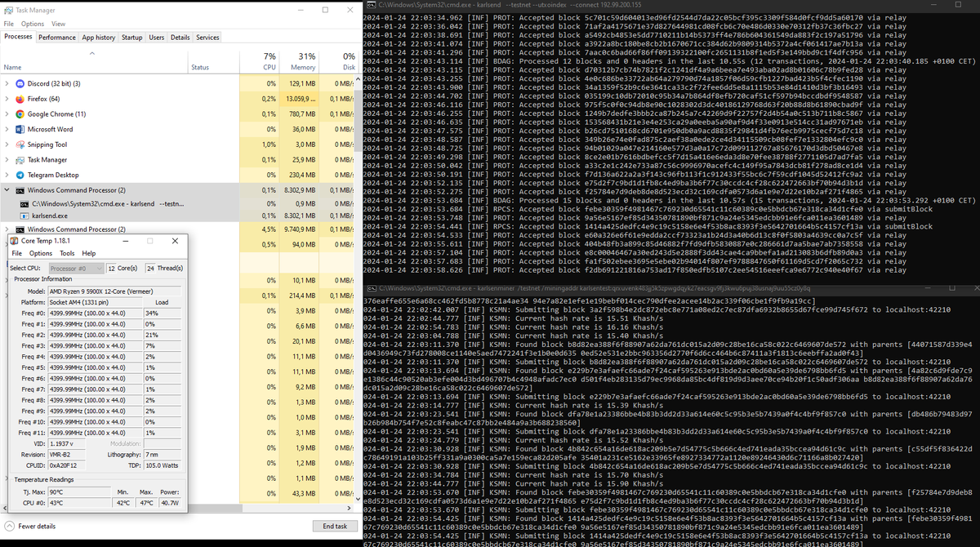
Task: Switch to the App history tab
Action: (x=99, y=38)
